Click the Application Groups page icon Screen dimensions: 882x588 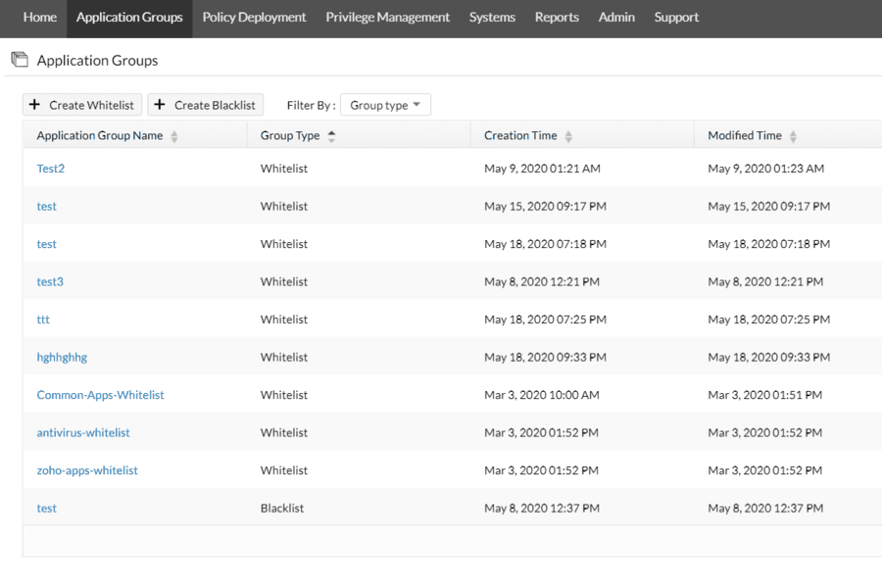(19, 59)
